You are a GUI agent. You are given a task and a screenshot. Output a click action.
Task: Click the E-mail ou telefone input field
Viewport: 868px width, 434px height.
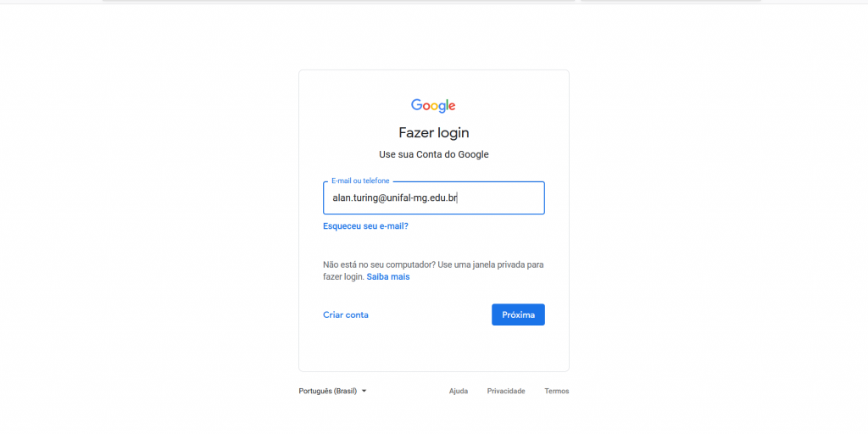(x=434, y=198)
